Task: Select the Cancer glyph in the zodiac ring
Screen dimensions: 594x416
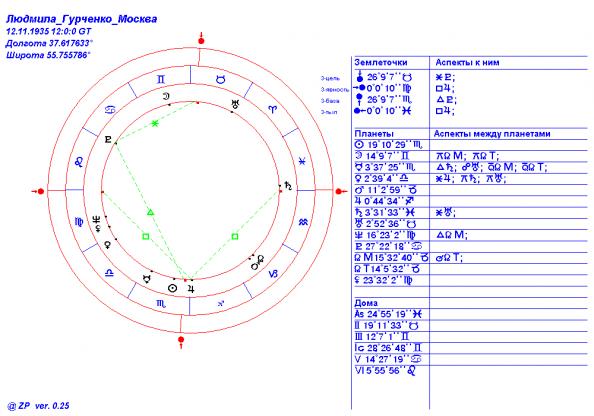Action: (x=109, y=110)
